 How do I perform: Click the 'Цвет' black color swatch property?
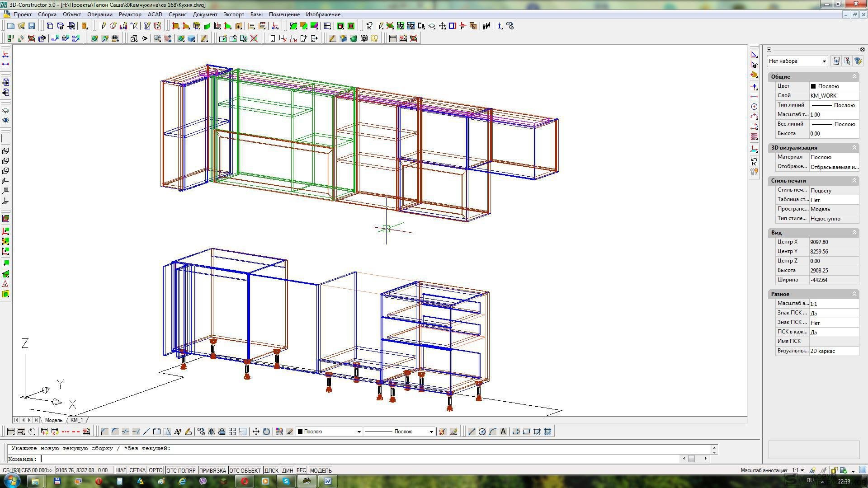813,86
